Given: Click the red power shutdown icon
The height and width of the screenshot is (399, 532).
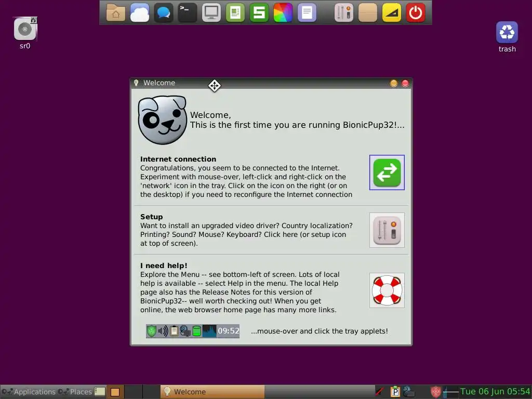Looking at the screenshot, I should click(x=416, y=12).
